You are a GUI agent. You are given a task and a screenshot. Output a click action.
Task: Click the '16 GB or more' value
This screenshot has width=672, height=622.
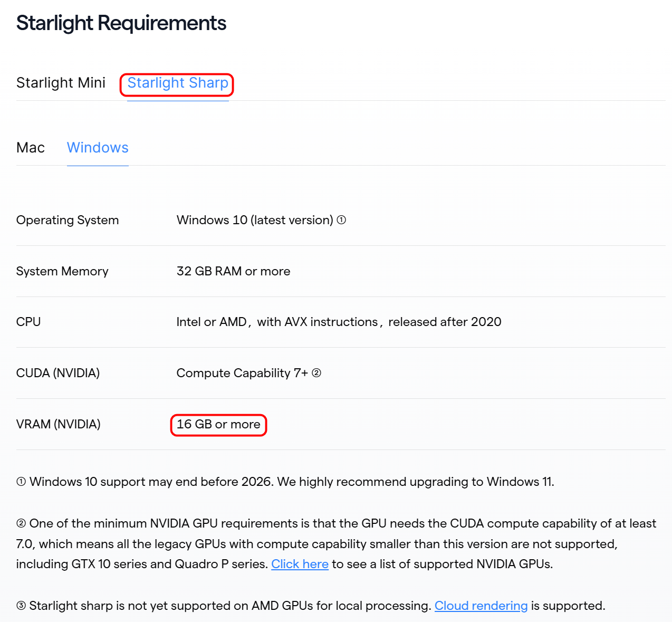tap(218, 424)
